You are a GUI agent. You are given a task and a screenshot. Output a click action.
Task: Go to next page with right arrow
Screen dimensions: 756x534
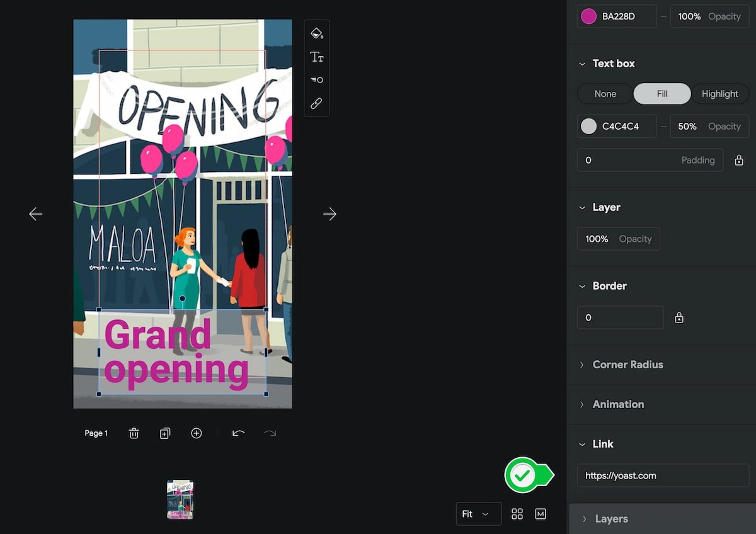click(x=329, y=214)
